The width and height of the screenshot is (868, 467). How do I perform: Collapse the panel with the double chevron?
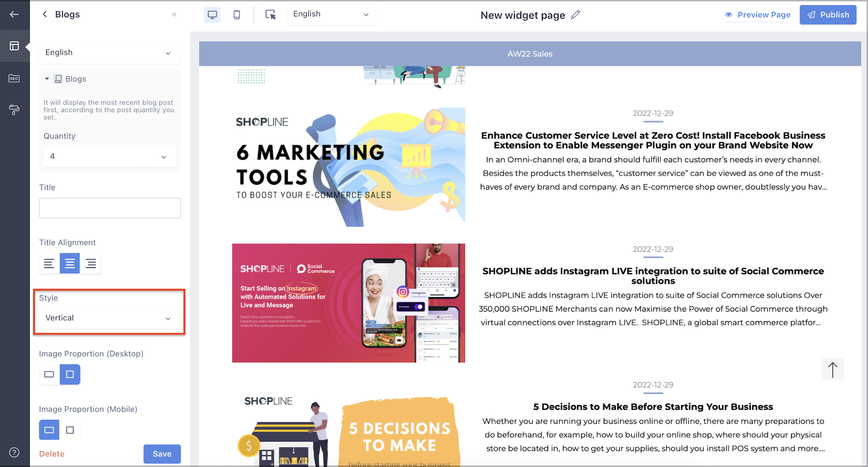pyautogui.click(x=174, y=14)
